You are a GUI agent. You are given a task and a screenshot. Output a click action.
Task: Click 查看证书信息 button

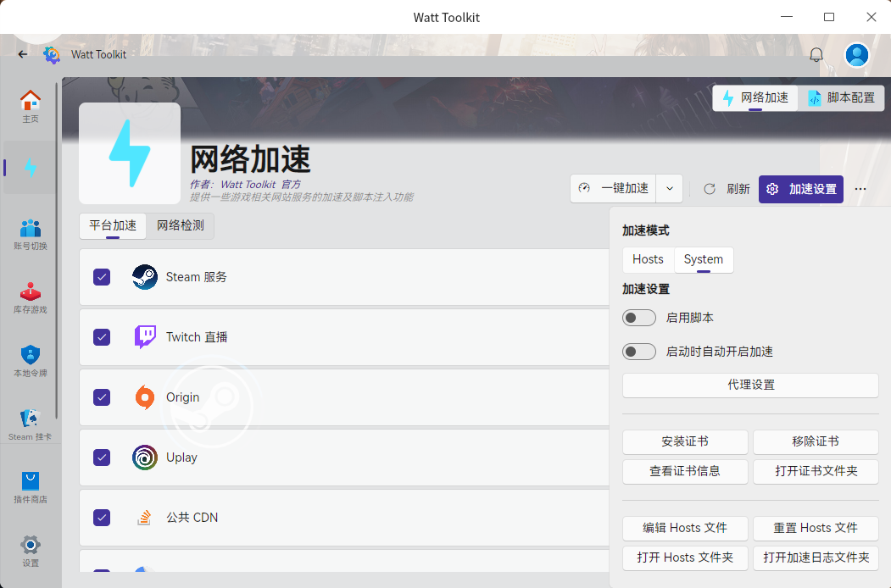(685, 472)
